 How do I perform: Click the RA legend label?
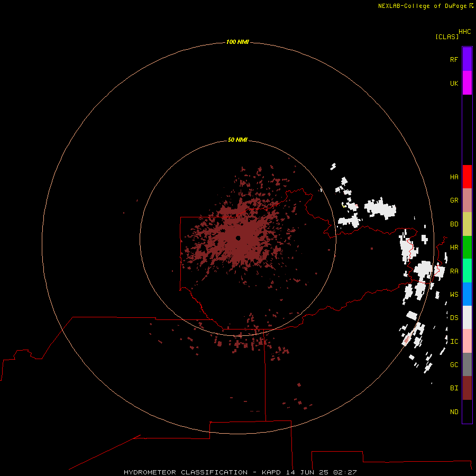tap(454, 271)
